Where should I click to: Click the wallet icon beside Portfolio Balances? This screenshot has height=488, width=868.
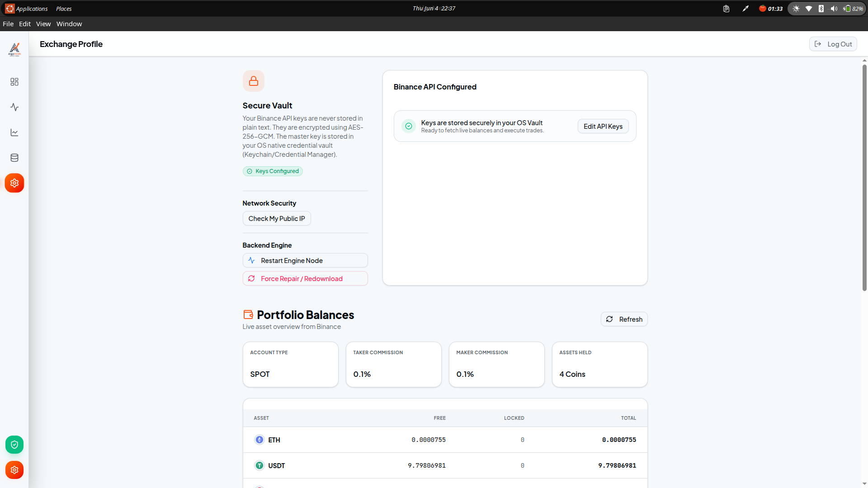[x=248, y=314]
